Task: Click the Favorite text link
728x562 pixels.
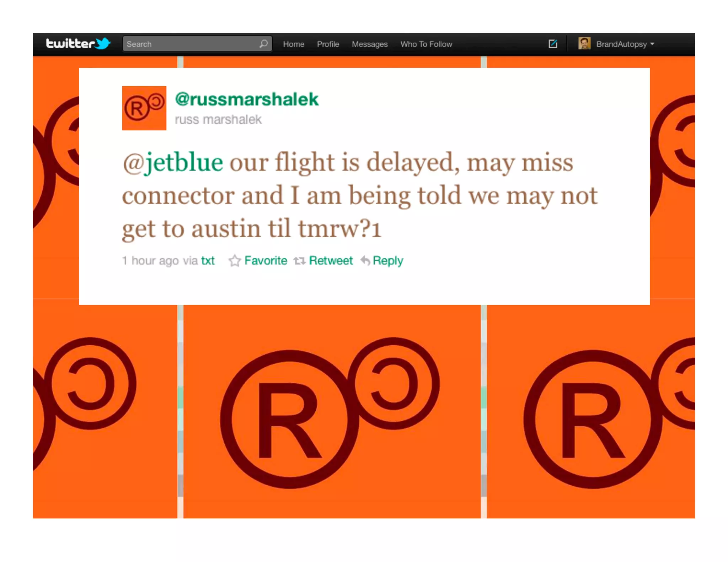Action: point(266,261)
